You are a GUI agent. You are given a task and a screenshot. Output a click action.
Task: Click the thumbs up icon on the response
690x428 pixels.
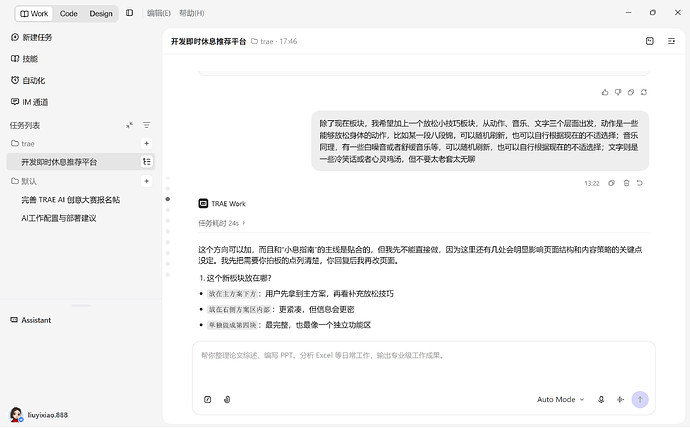[605, 92]
